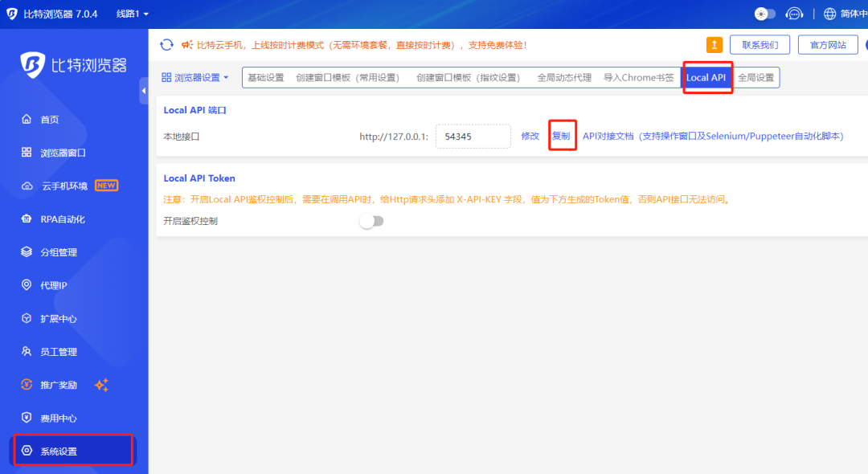Click the 员工管理 person icon
The image size is (868, 474).
pos(27,351)
